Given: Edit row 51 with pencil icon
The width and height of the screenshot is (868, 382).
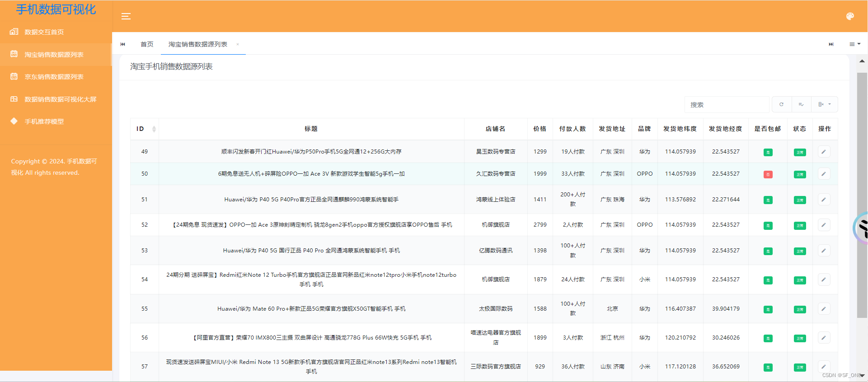Looking at the screenshot, I should [x=824, y=200].
